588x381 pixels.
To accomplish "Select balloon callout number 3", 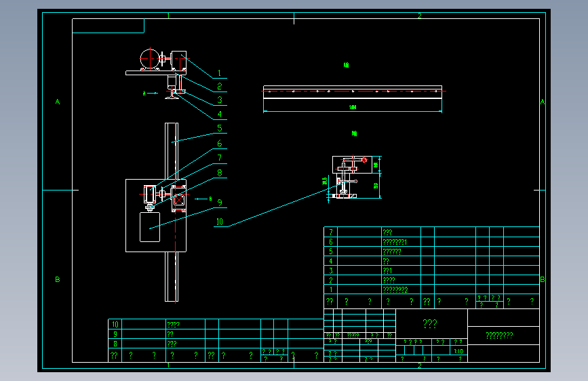I will [x=220, y=100].
